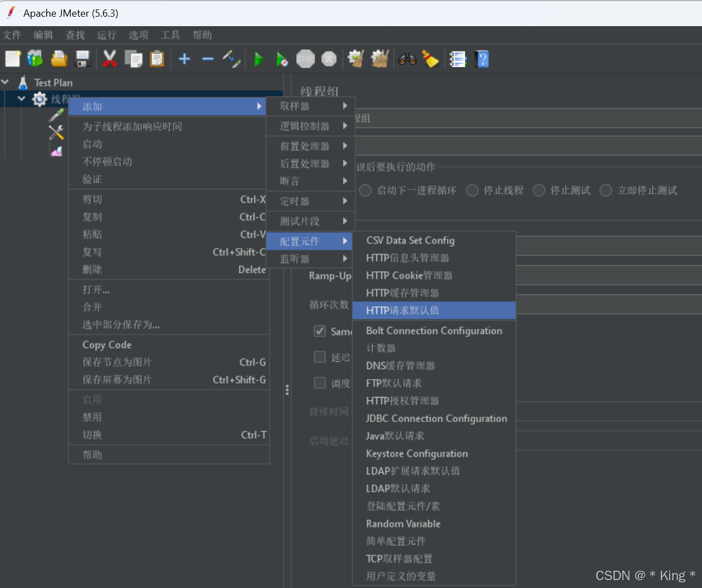This screenshot has width=702, height=588.
Task: Click 禁用 in context menu
Action: [169, 417]
